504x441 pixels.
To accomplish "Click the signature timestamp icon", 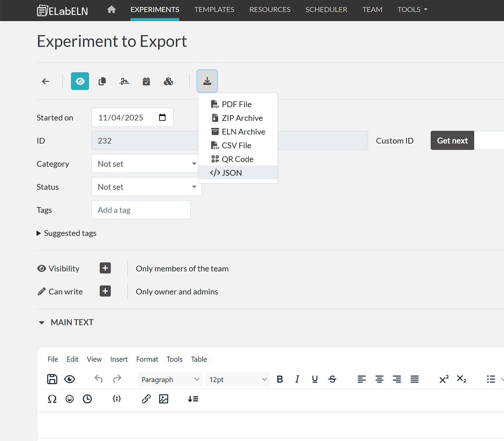I will pos(124,81).
